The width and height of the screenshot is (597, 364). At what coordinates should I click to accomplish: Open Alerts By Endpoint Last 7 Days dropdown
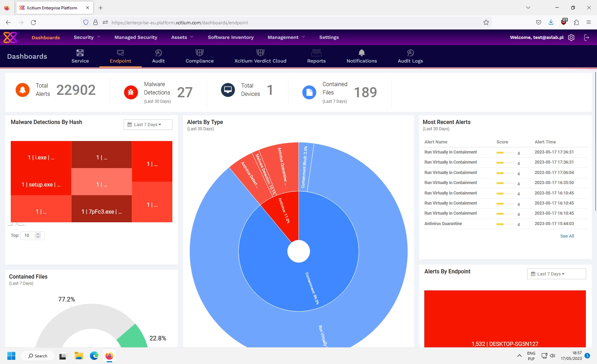pos(556,274)
